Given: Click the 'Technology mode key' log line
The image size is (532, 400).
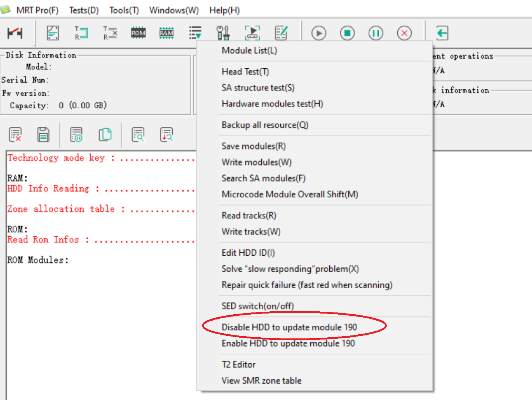Looking at the screenshot, I should [x=101, y=158].
